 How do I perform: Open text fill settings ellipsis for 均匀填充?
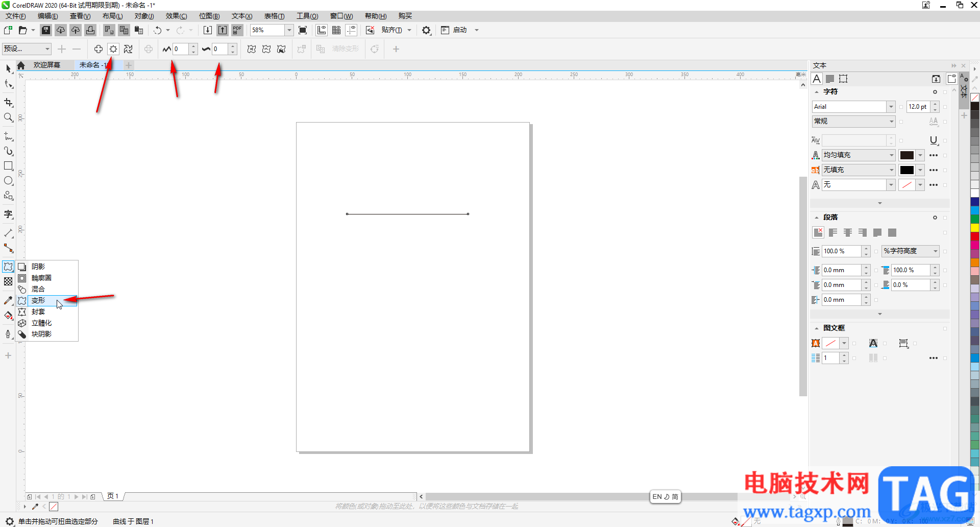click(934, 155)
